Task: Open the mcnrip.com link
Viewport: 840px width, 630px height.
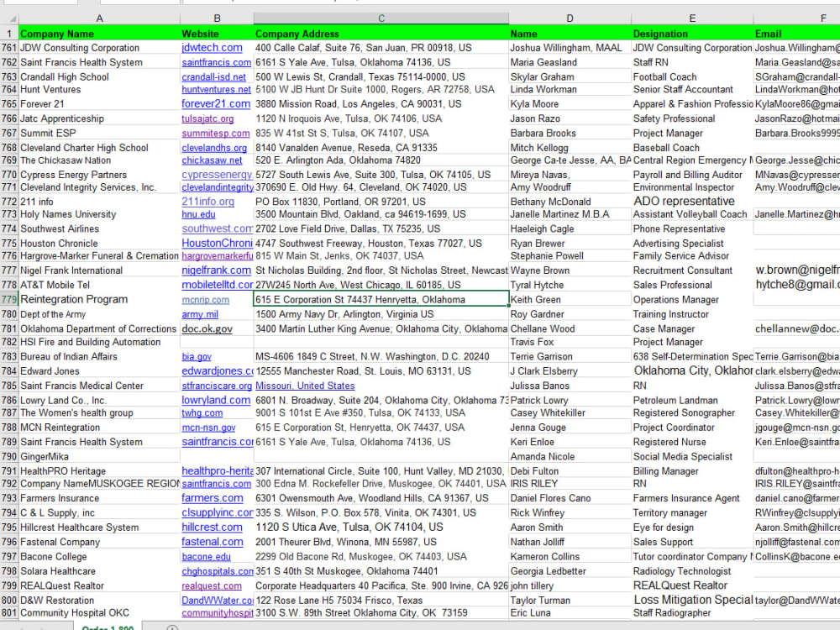Action: pos(205,300)
